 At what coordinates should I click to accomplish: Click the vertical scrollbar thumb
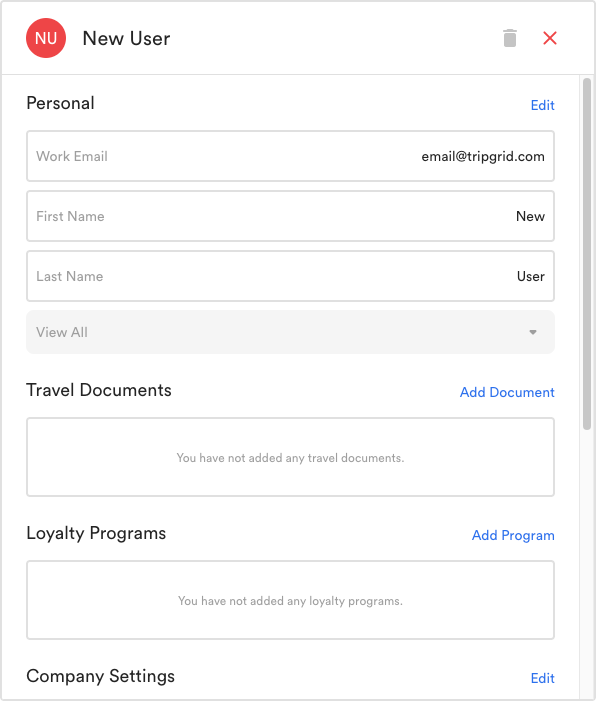coord(587,254)
